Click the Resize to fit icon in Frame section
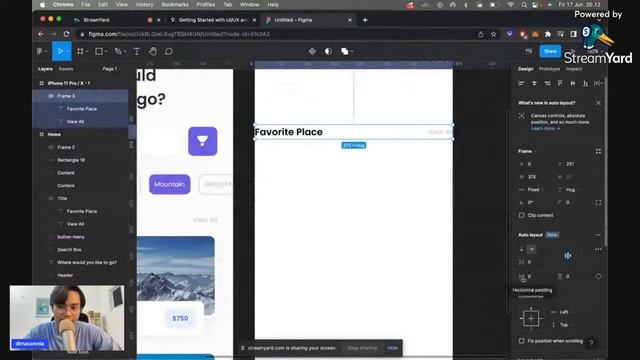The image size is (640, 360). point(598,151)
